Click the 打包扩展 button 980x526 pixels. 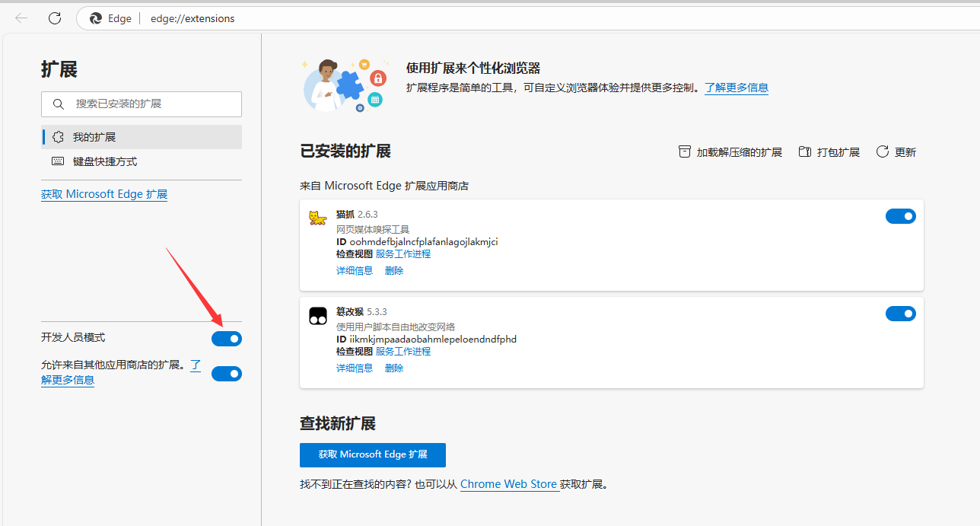[x=829, y=152]
